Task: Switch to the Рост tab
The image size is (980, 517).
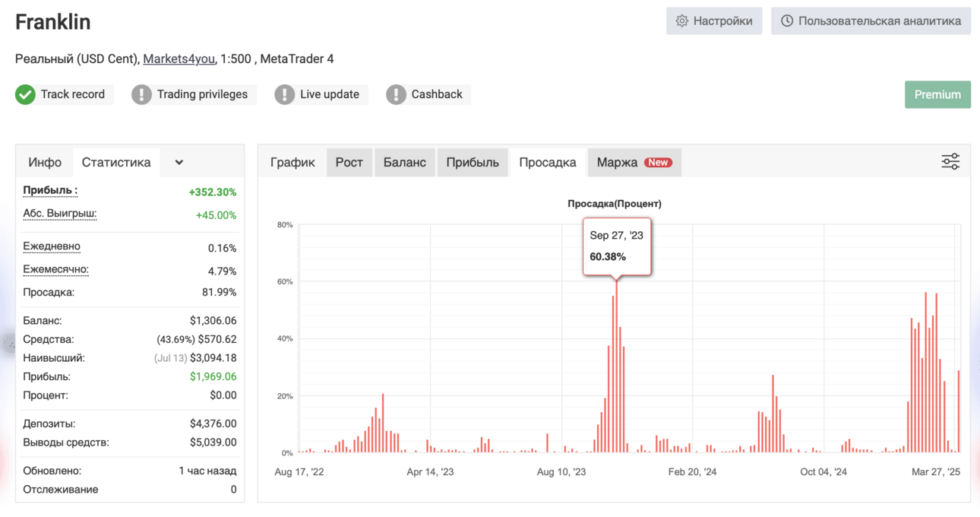Action: pos(349,162)
